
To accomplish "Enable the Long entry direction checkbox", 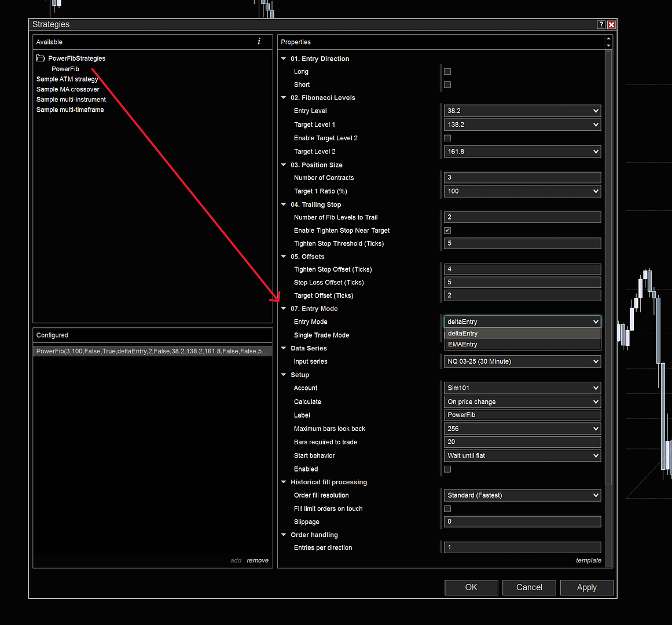I will point(447,72).
